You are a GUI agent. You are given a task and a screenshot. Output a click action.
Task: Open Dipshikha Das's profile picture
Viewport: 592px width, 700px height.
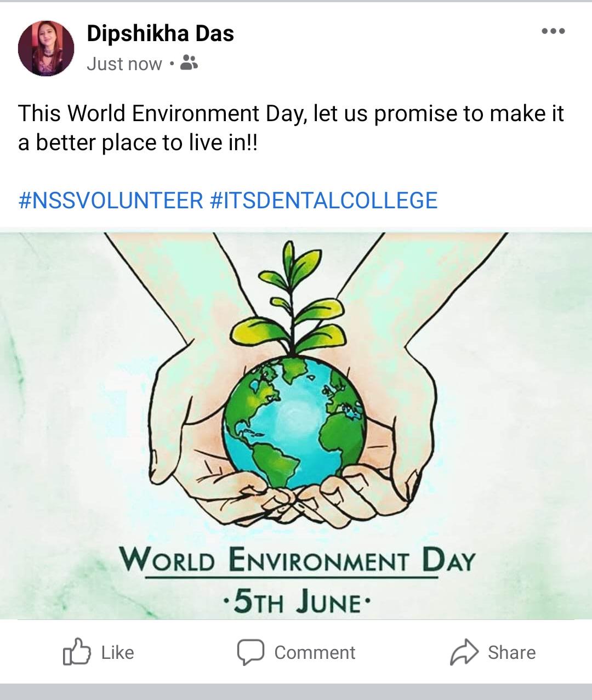[x=46, y=48]
